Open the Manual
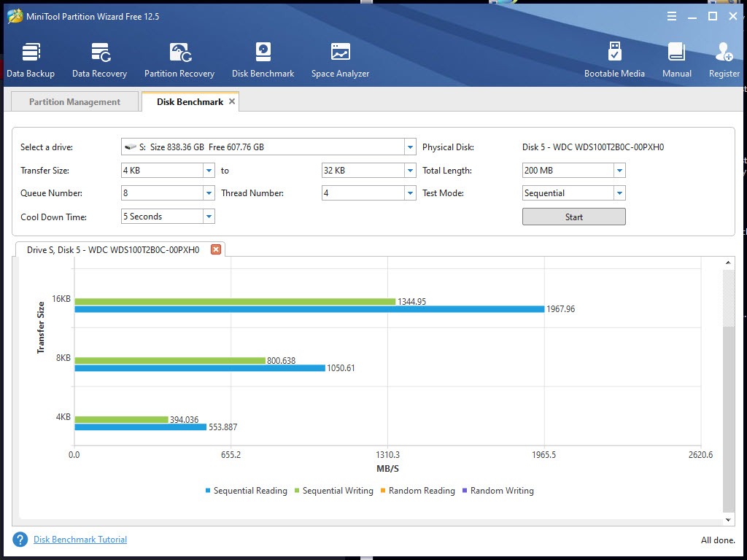The image size is (747, 560). 677,60
